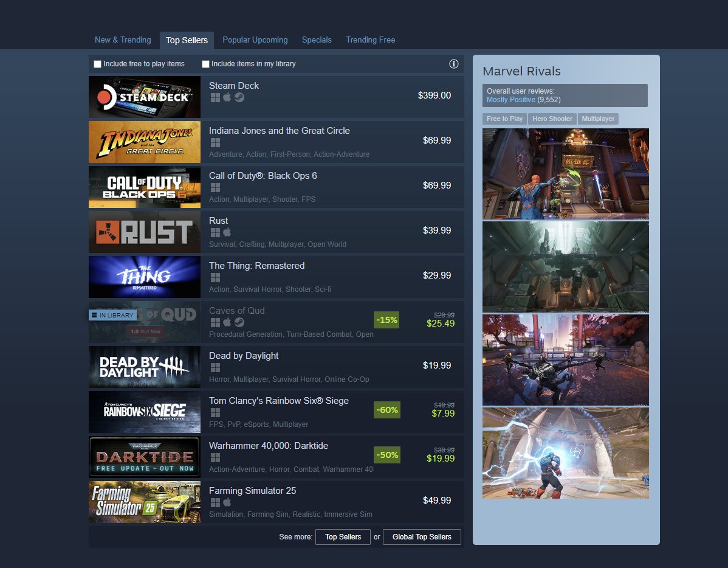Screen dimensions: 728x568
Task: Click the $399.00 Steam Deck price
Action: click(434, 95)
